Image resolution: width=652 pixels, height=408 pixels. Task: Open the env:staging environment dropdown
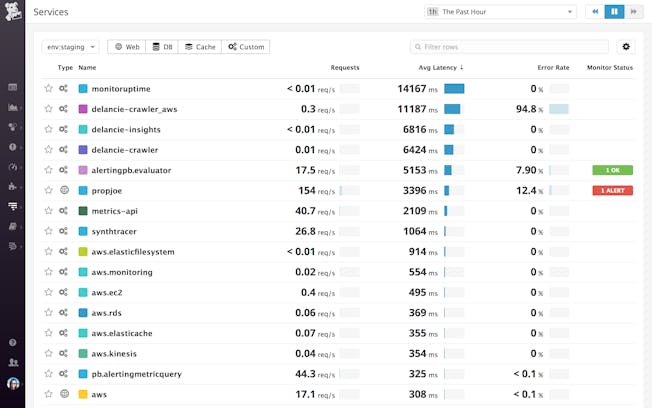[x=71, y=47]
